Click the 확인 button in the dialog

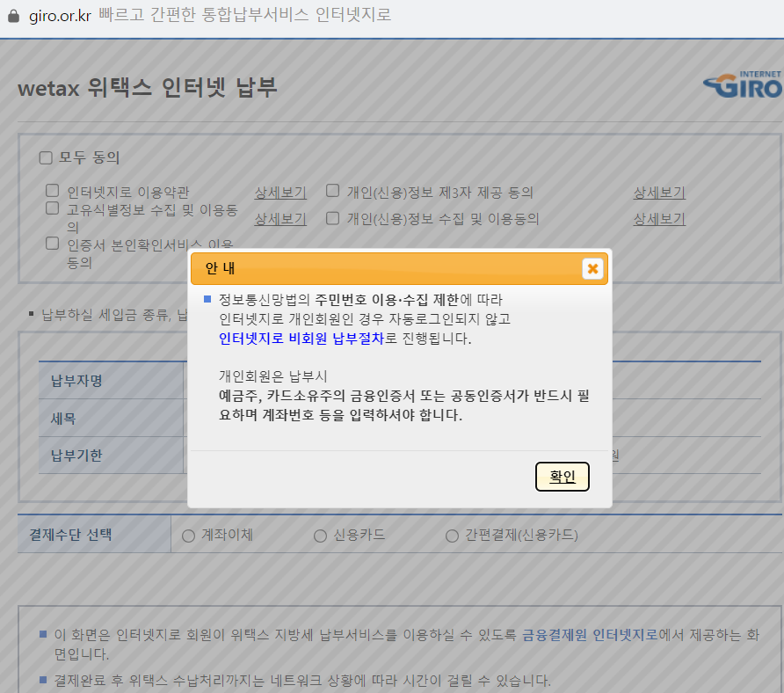[x=562, y=477]
